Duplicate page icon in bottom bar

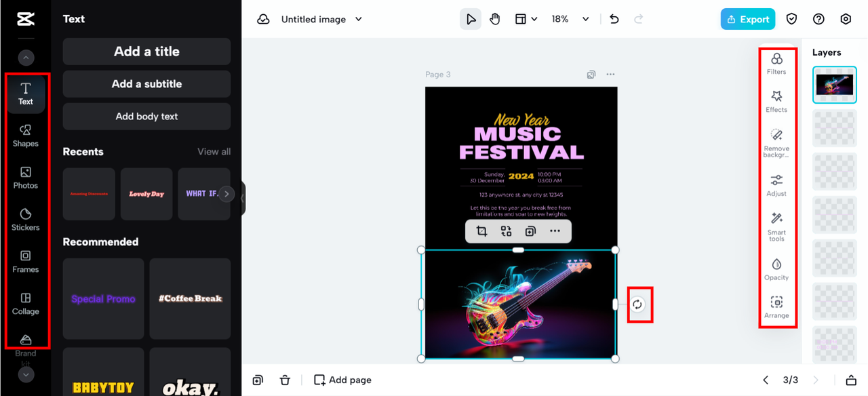pyautogui.click(x=258, y=380)
